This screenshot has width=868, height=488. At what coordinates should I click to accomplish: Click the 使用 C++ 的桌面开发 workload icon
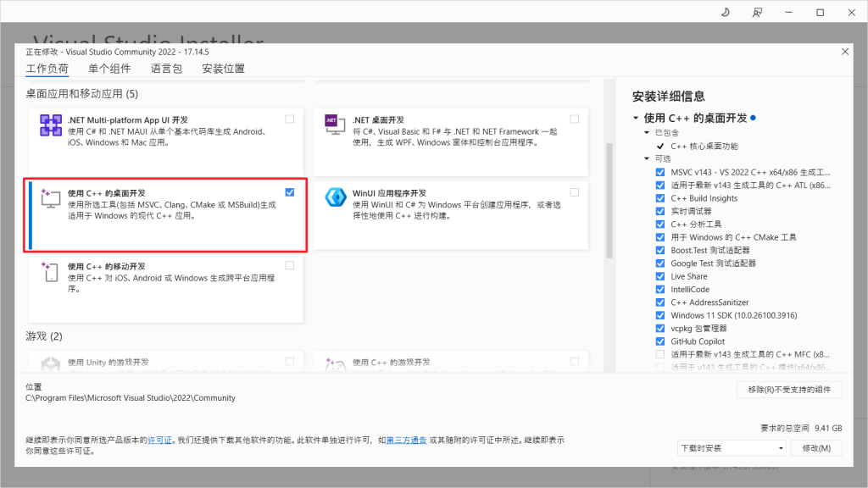coord(50,198)
